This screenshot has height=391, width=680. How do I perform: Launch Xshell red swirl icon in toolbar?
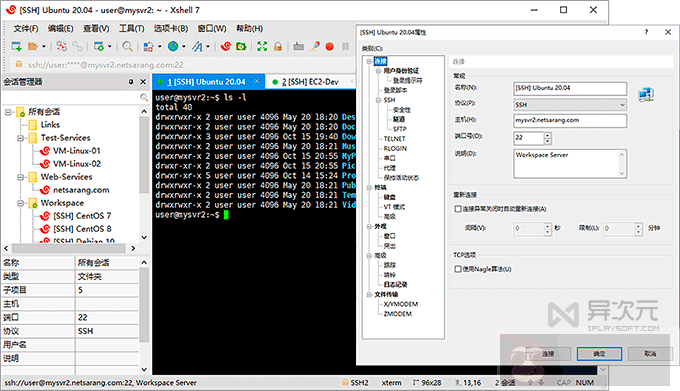pos(226,46)
